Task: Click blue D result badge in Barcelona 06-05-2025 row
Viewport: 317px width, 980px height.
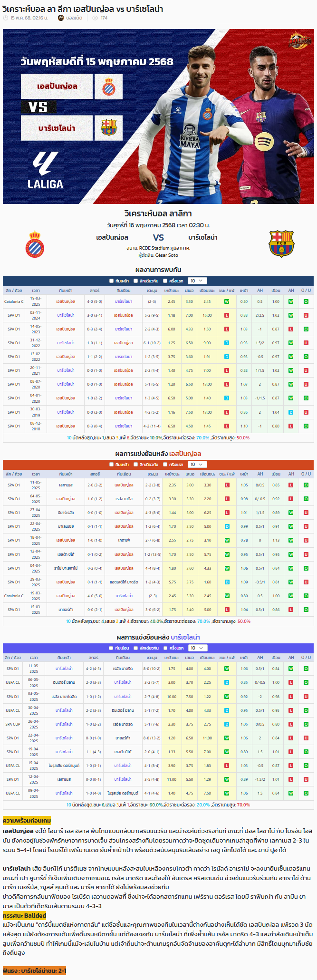Action: (227, 682)
